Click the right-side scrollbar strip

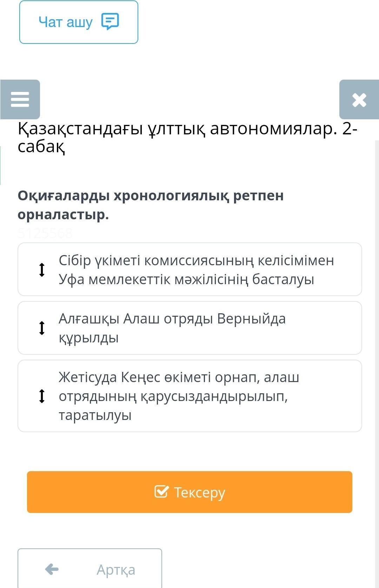377,316
